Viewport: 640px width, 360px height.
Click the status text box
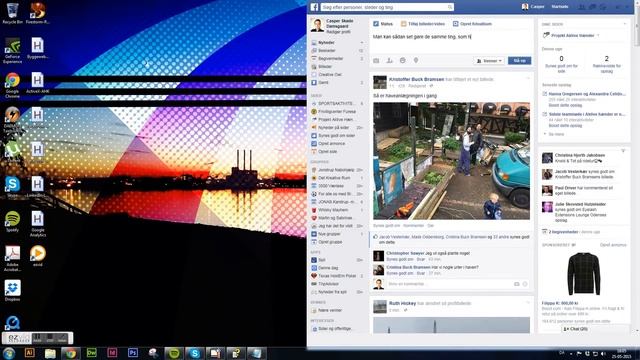pos(451,42)
